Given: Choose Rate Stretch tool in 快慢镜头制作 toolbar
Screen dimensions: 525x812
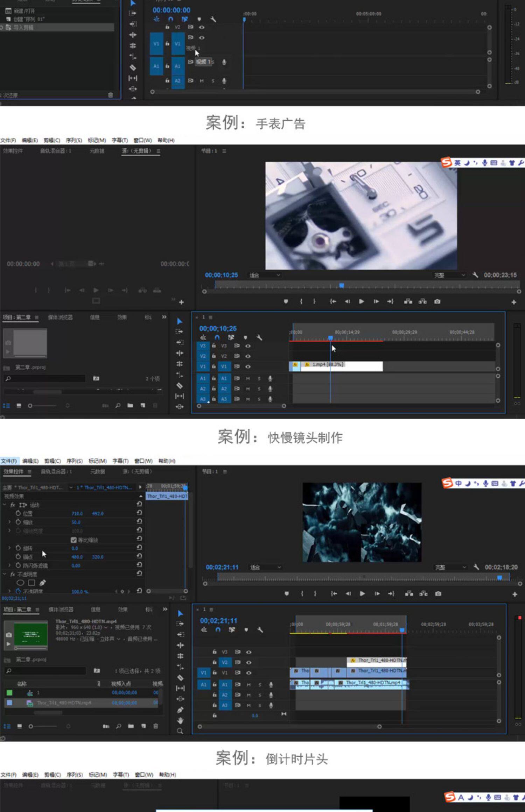Looking at the screenshot, I should 180,667.
